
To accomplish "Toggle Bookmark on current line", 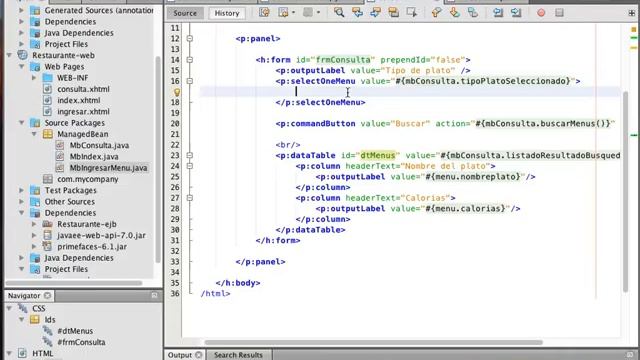I will click(x=473, y=13).
